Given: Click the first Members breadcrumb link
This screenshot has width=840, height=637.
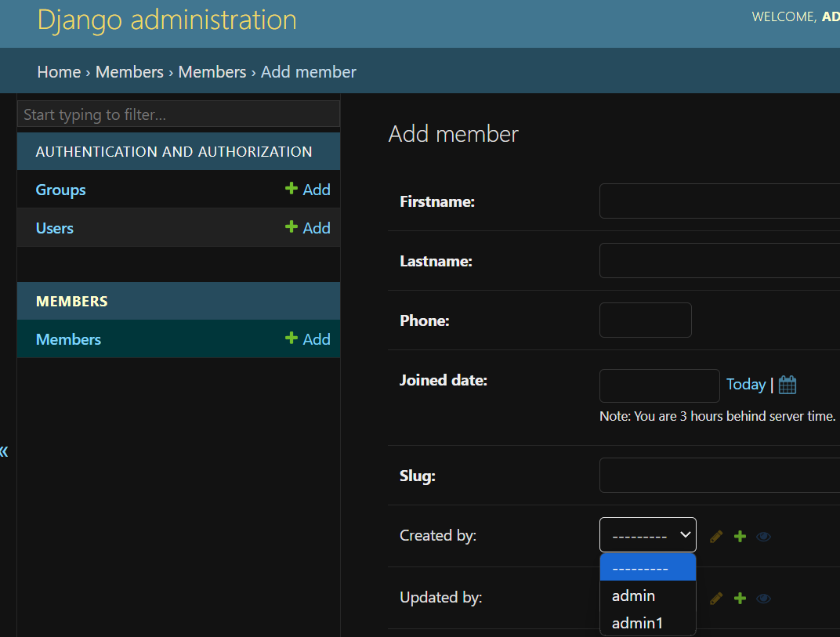Looking at the screenshot, I should pyautogui.click(x=129, y=72).
